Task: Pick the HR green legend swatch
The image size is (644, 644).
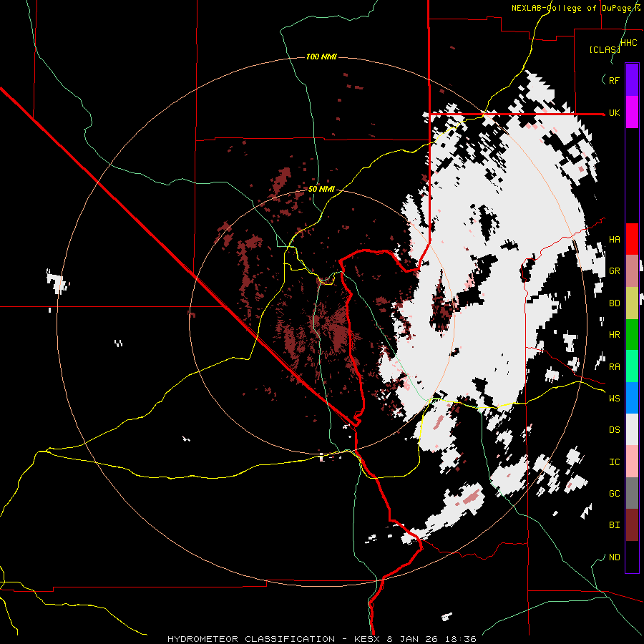Action: pyautogui.click(x=632, y=334)
